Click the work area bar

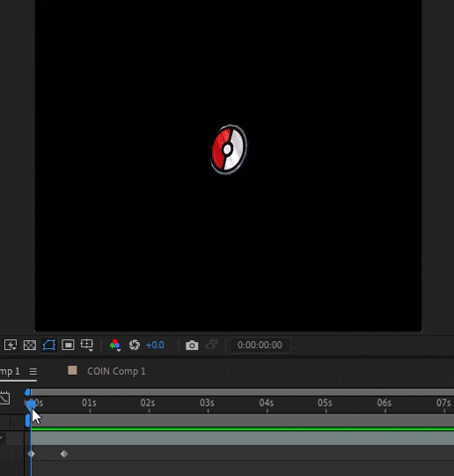click(x=242, y=420)
